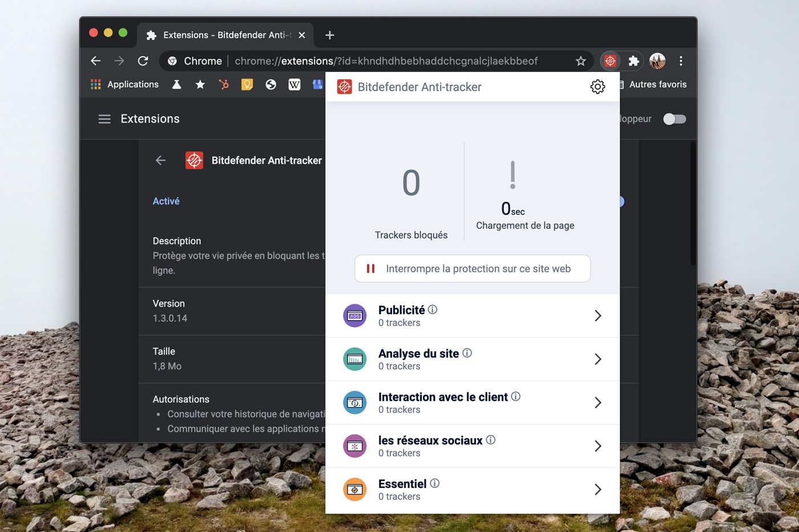Image resolution: width=799 pixels, height=532 pixels.
Task: Click the Bitdefender icon on extension details page
Action: tap(194, 160)
